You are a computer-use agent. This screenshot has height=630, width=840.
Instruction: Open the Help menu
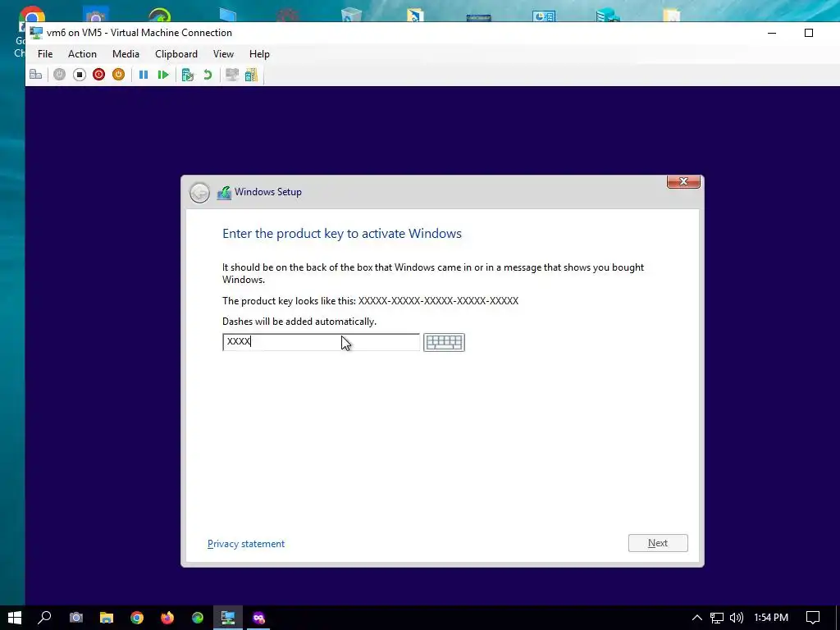(259, 54)
